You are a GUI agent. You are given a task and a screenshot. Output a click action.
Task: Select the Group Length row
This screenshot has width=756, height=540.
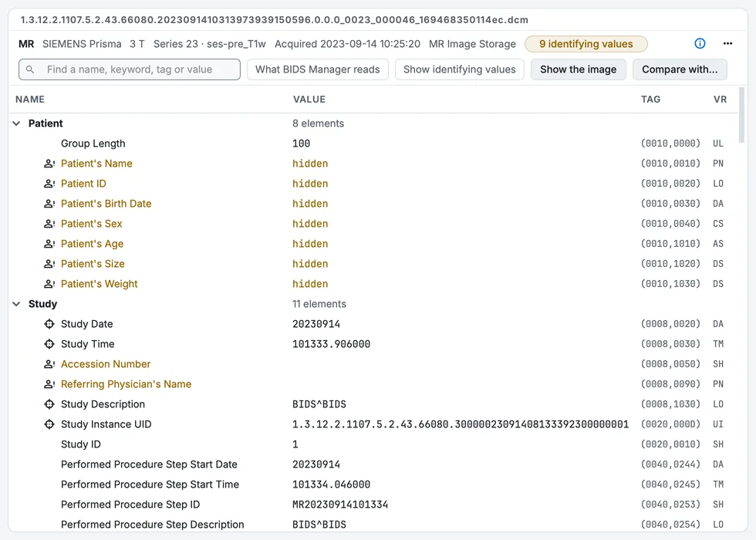click(x=373, y=143)
